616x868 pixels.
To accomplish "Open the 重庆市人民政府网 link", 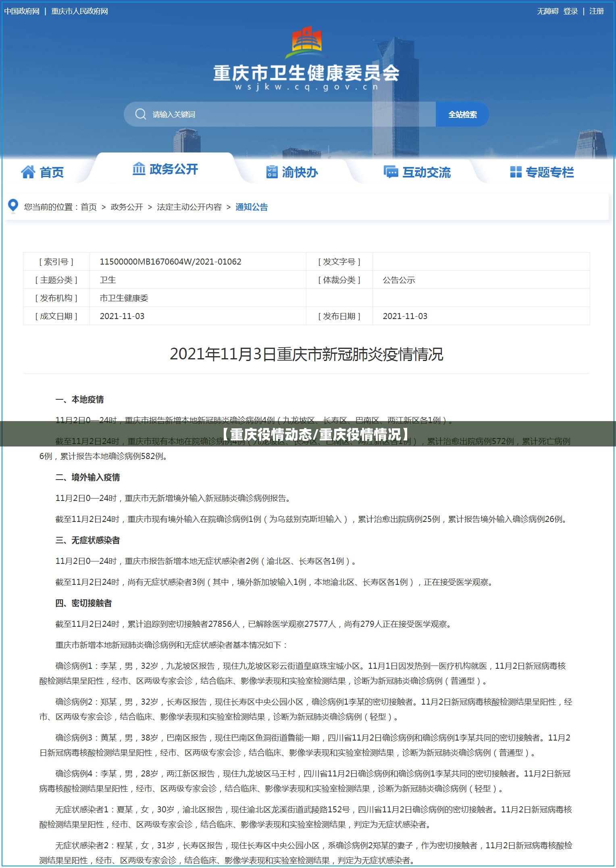I will [80, 11].
